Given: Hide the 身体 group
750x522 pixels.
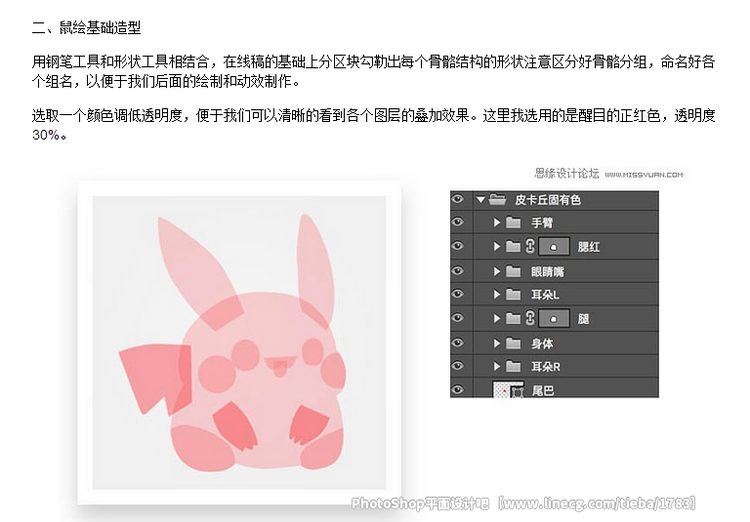Looking at the screenshot, I should point(458,343).
